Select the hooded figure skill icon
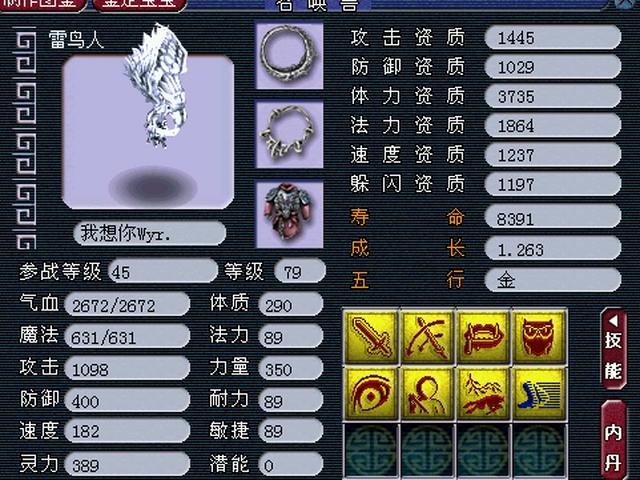This screenshot has width=640, height=480. coord(427,393)
